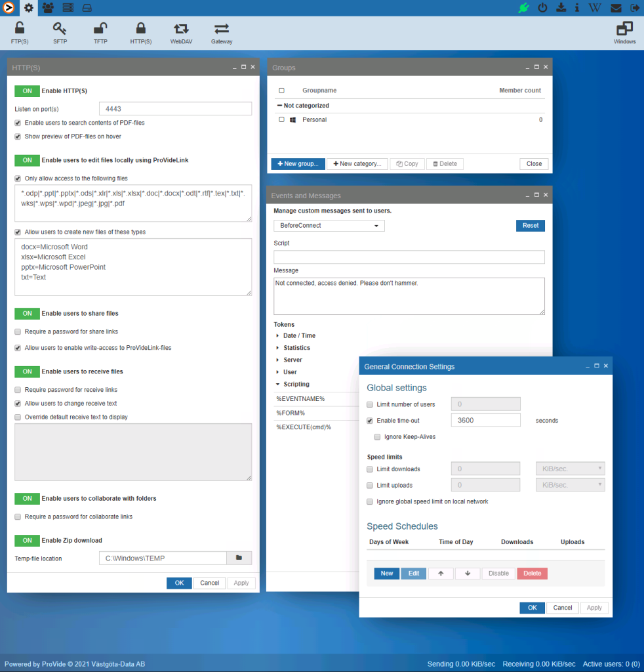Open the BeforeConnect event dropdown
This screenshot has width=644, height=672.
[329, 225]
